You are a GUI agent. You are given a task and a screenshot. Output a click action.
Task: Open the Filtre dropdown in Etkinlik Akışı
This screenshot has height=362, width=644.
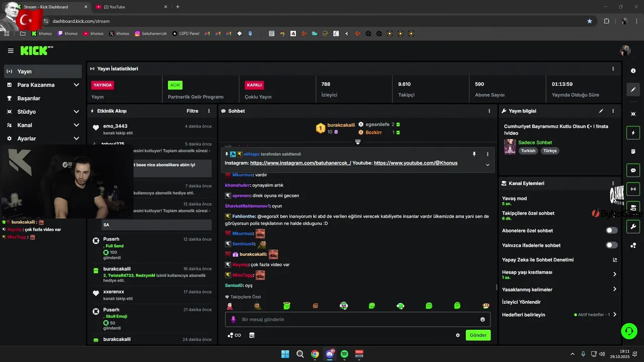pos(192,111)
